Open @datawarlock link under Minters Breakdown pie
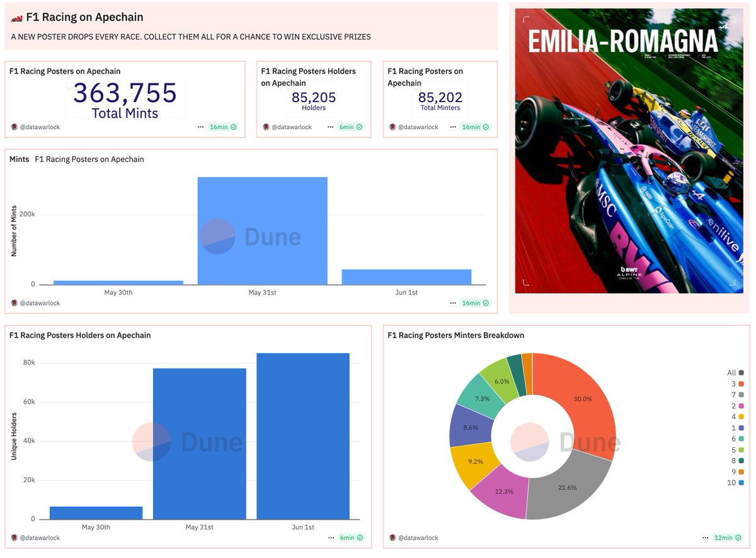 click(x=418, y=538)
